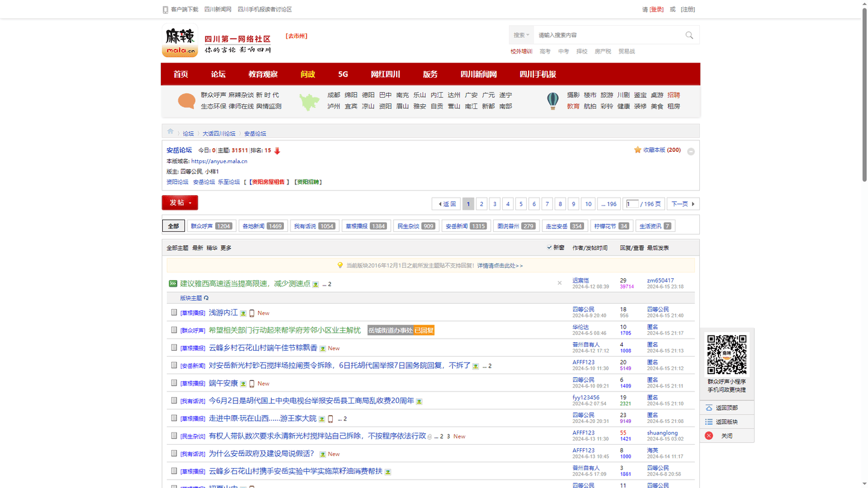Click the thread icon left of 希望相关部门行动起来
Screen dimensions: 868x488
click(174, 330)
